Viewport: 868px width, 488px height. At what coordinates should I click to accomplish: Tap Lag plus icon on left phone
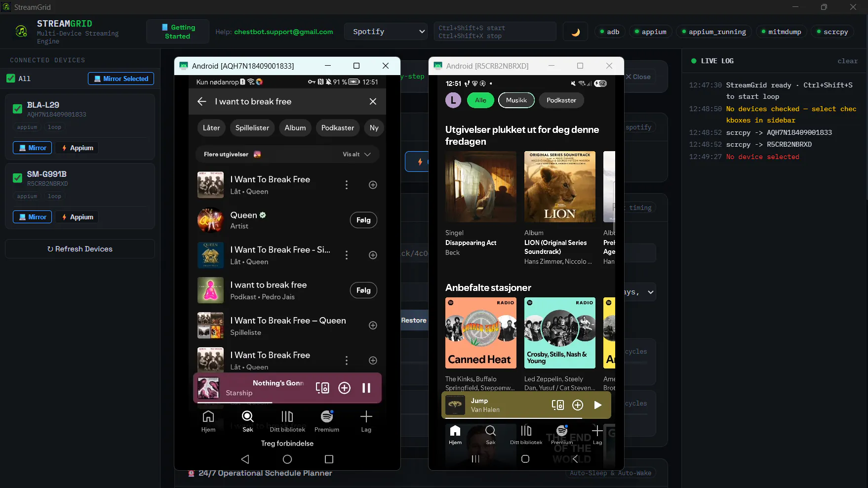(366, 421)
